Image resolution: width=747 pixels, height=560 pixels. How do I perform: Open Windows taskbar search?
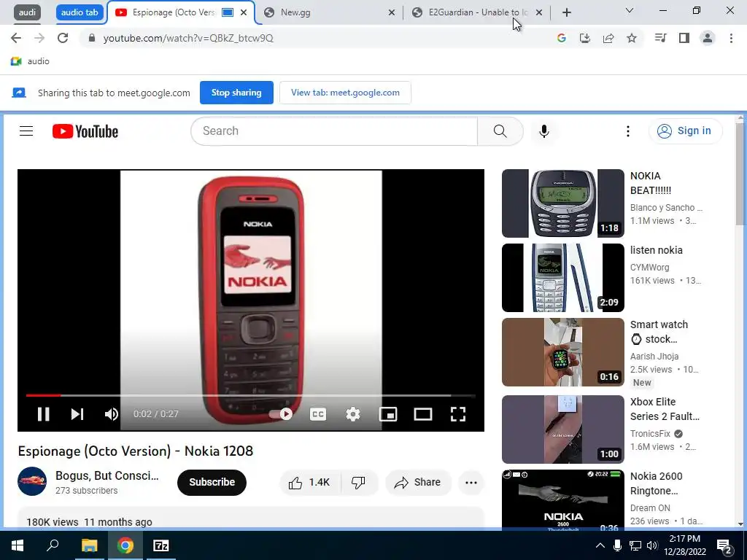tap(53, 545)
